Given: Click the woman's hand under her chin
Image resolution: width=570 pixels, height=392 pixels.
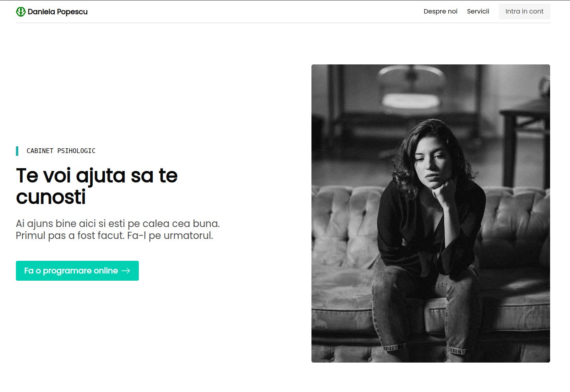Looking at the screenshot, I should pyautogui.click(x=442, y=191).
